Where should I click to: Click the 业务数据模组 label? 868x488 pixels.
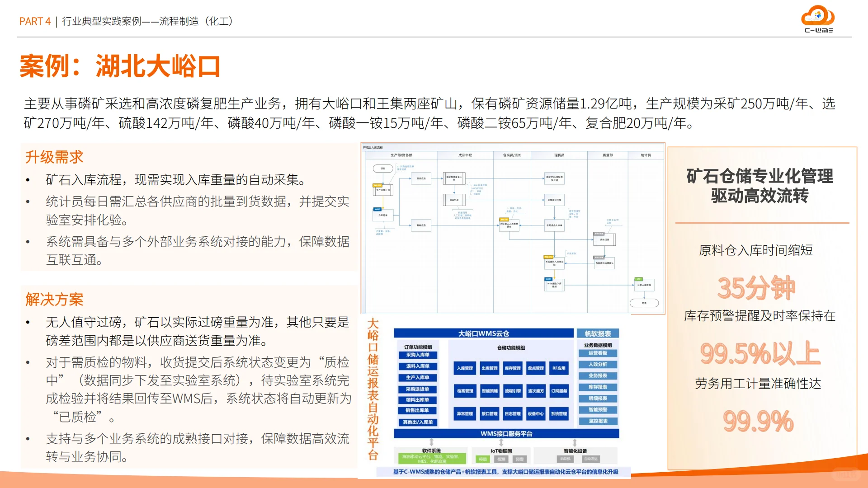598,345
